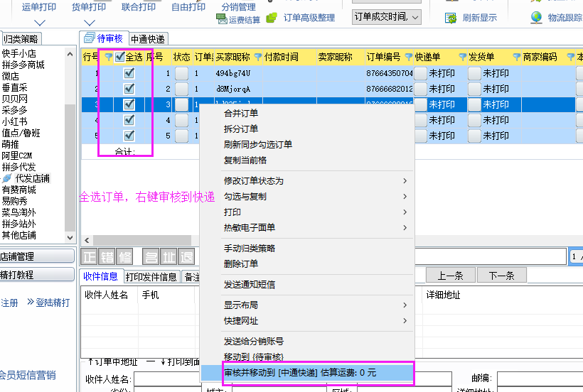Open the 精打教程 button

[36, 275]
